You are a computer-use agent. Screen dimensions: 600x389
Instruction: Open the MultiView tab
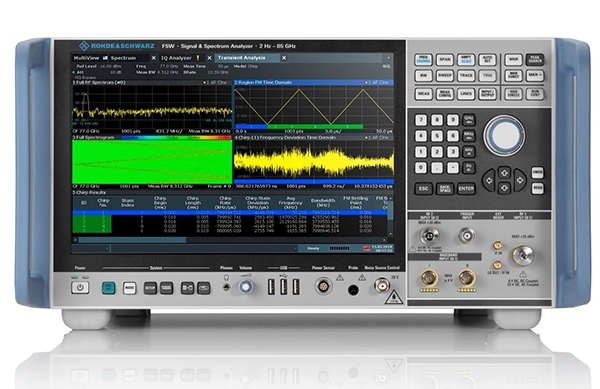pos(86,58)
